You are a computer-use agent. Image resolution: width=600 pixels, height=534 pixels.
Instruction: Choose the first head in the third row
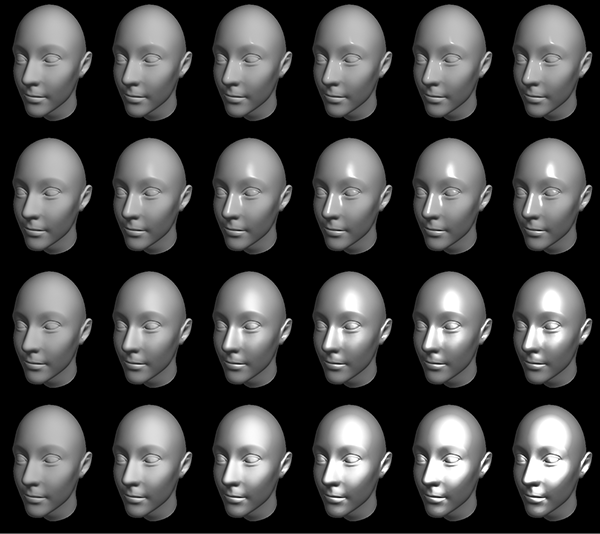pyautogui.click(x=50, y=329)
